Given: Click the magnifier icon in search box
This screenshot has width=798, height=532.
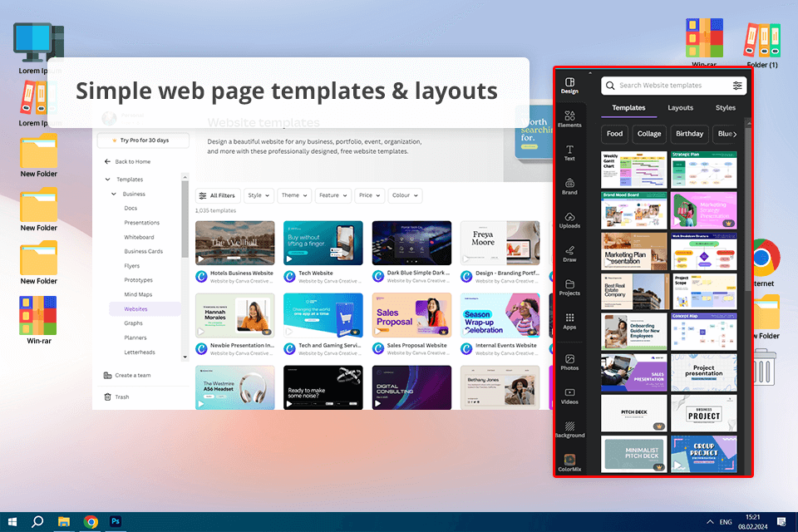Looking at the screenshot, I should coord(610,86).
